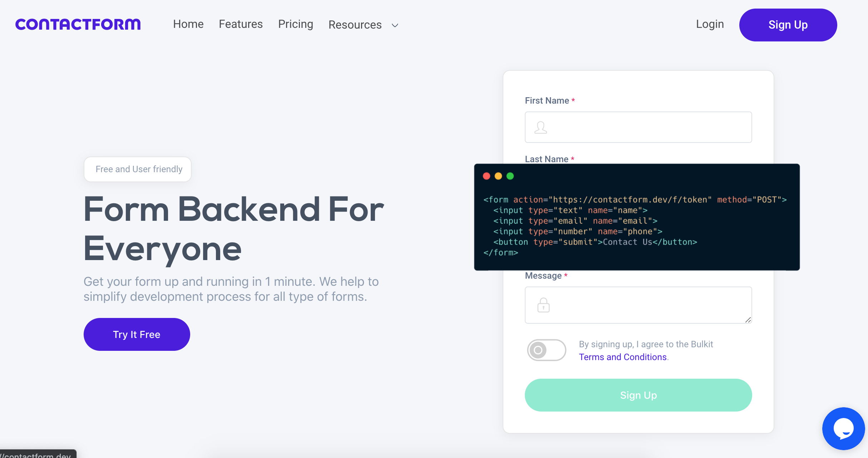Click the Try It Free button

(137, 334)
